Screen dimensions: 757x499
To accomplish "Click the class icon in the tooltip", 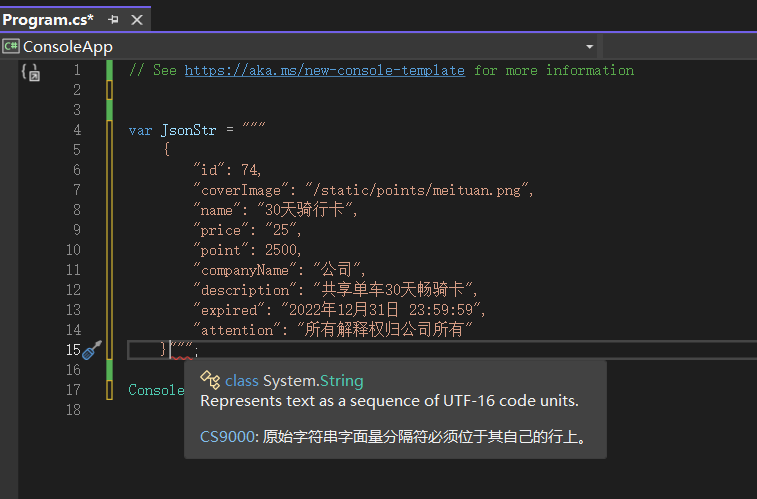I will 210,380.
